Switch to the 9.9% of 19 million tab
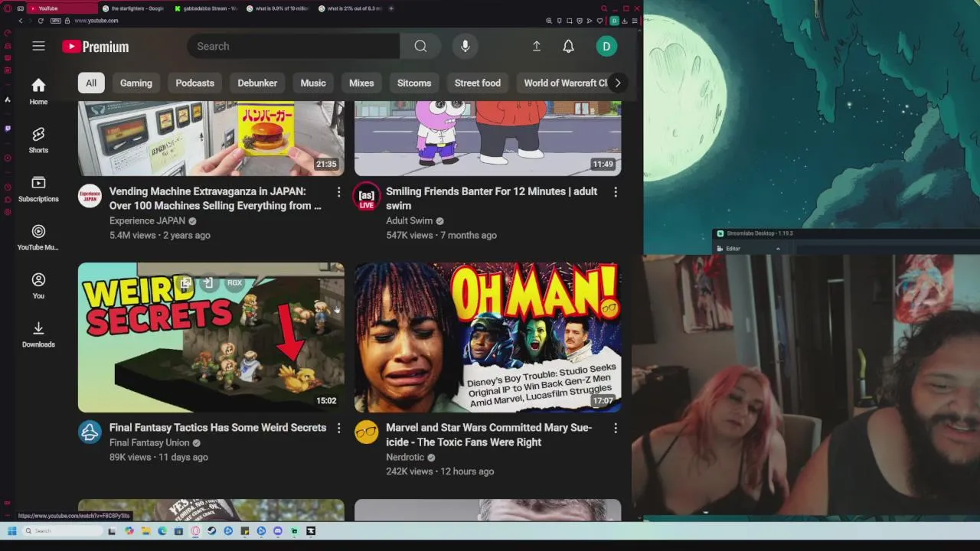 point(279,8)
